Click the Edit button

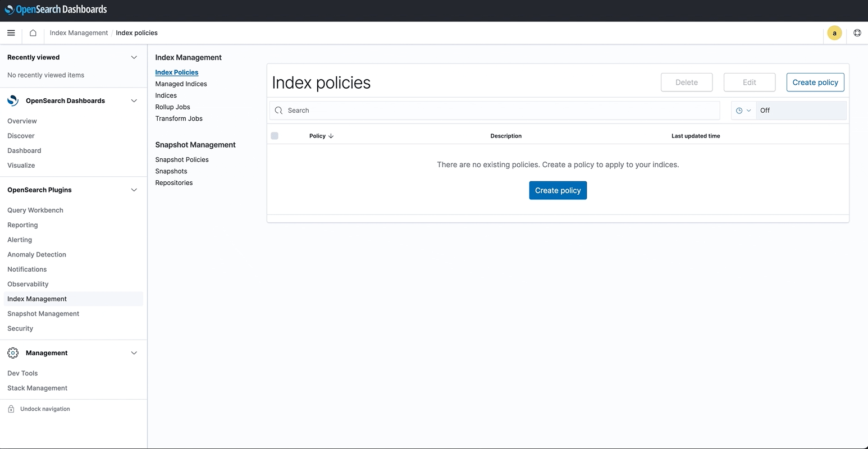(x=750, y=83)
